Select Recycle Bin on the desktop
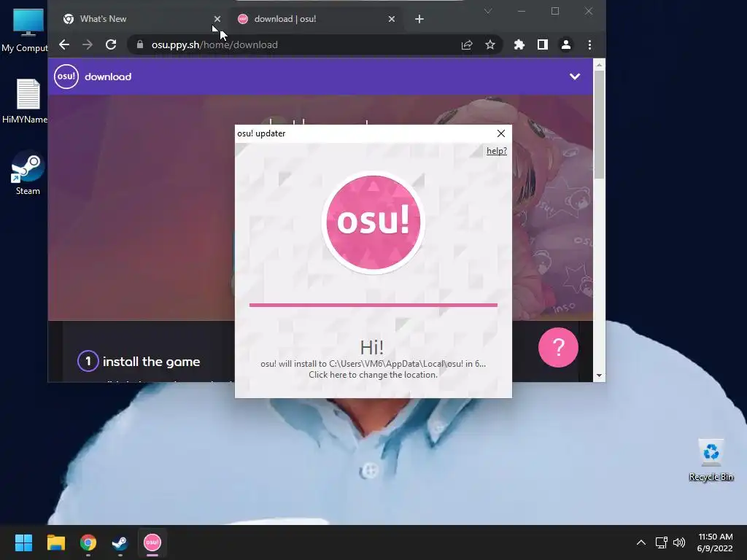747x560 pixels. 711,460
